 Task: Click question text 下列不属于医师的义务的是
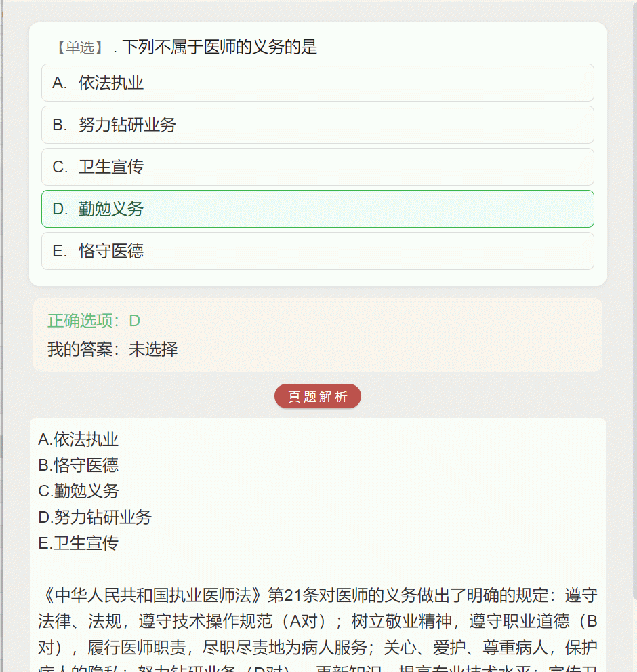pyautogui.click(x=220, y=47)
